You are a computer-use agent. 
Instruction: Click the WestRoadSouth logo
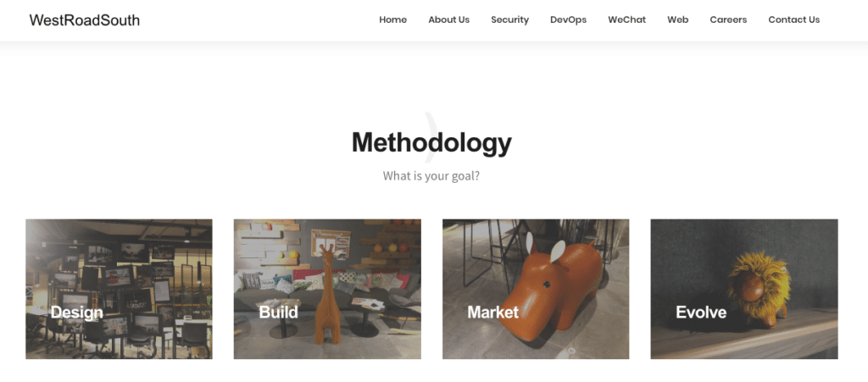(x=84, y=20)
